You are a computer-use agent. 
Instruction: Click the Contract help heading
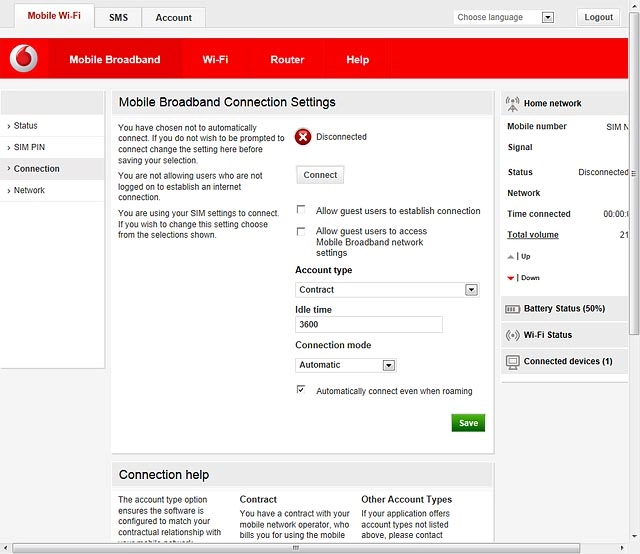(x=258, y=499)
